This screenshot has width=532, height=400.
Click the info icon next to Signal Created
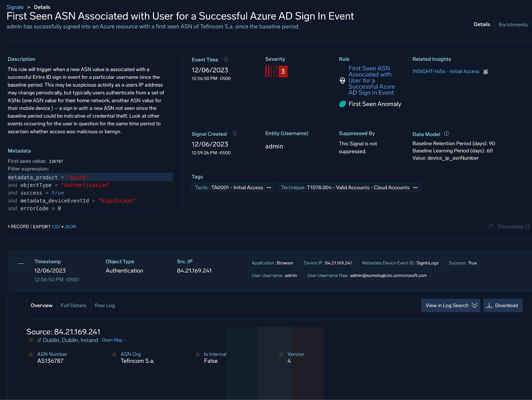234,133
